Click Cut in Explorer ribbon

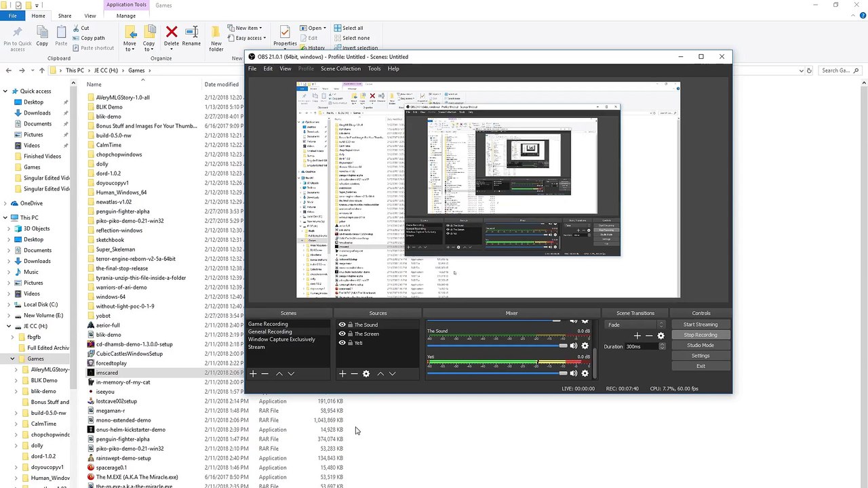[80, 28]
